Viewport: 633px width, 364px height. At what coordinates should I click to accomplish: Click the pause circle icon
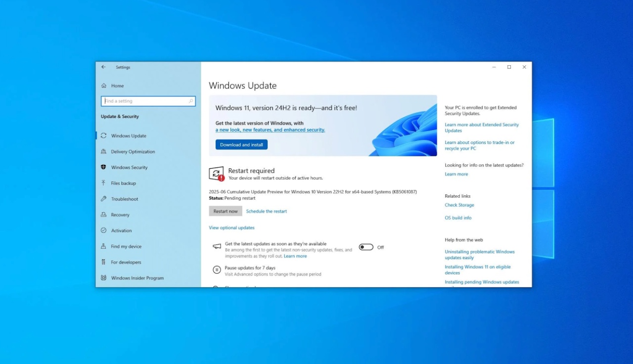tap(217, 270)
